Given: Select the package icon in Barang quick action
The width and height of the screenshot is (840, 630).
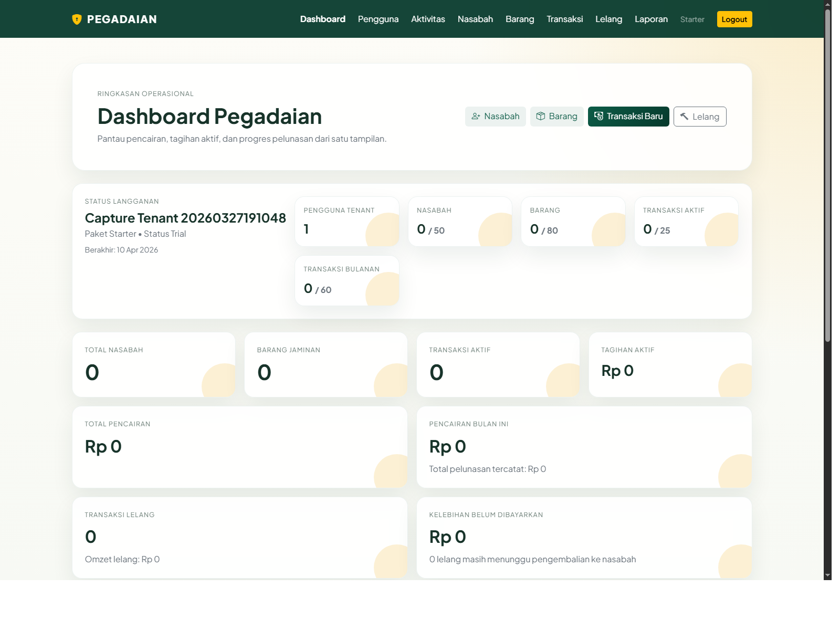Looking at the screenshot, I should click(x=540, y=116).
